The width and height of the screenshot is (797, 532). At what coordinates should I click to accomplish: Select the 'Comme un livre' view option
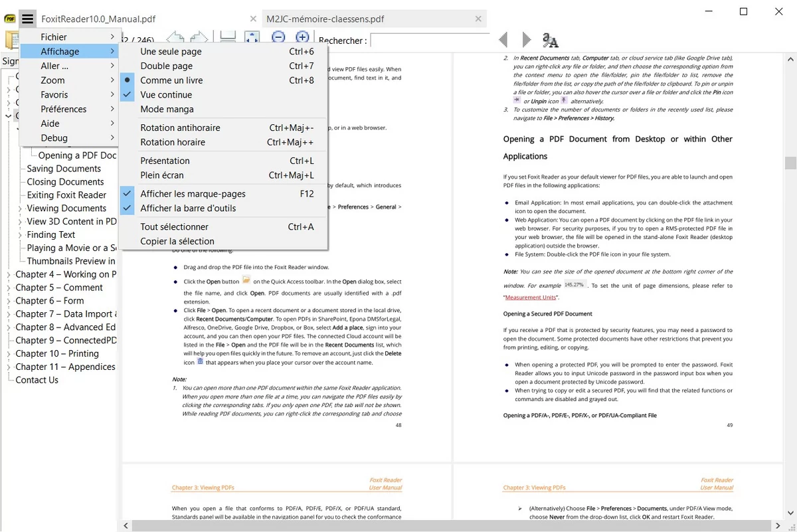[x=171, y=80]
